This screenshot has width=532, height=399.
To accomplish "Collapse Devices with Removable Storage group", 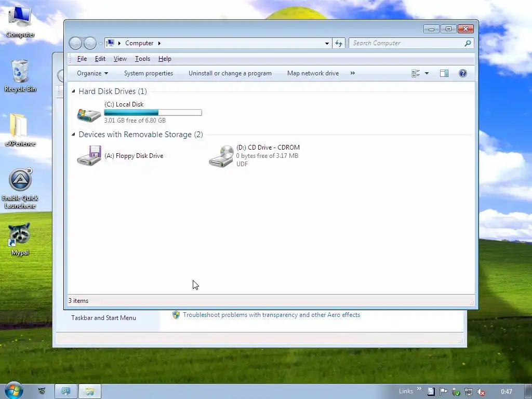I will click(73, 134).
